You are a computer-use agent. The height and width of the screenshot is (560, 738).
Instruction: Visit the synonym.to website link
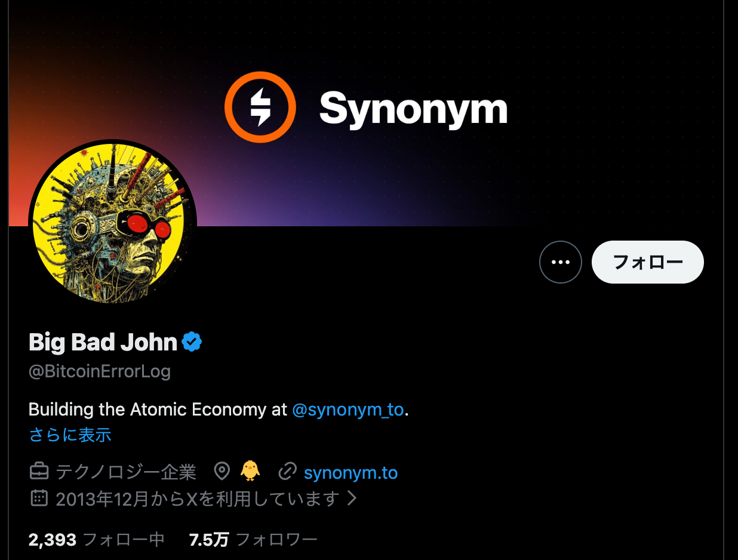click(x=350, y=473)
